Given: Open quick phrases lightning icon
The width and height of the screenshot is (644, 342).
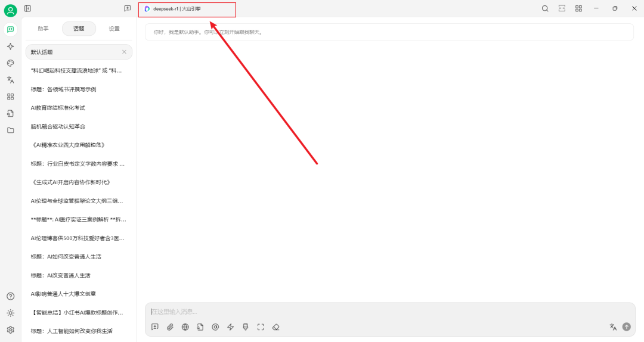Looking at the screenshot, I should (230, 327).
